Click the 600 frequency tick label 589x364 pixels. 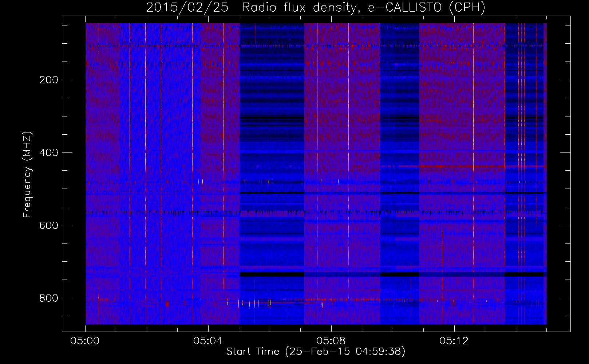click(x=48, y=225)
